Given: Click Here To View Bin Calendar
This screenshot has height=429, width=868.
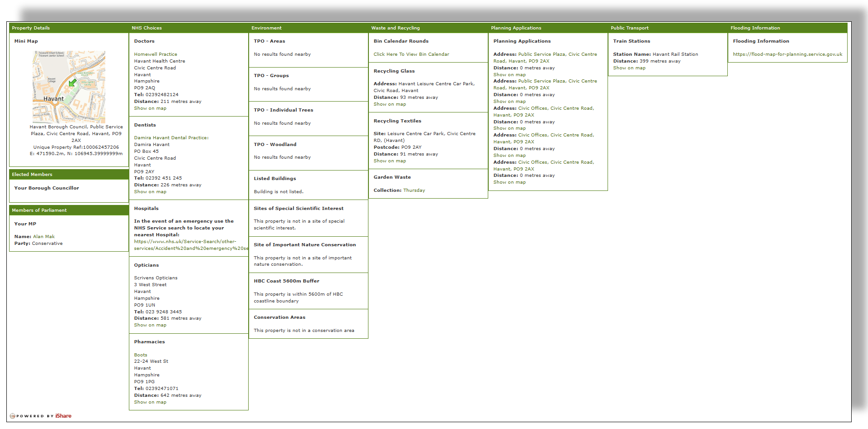Looking at the screenshot, I should point(411,54).
